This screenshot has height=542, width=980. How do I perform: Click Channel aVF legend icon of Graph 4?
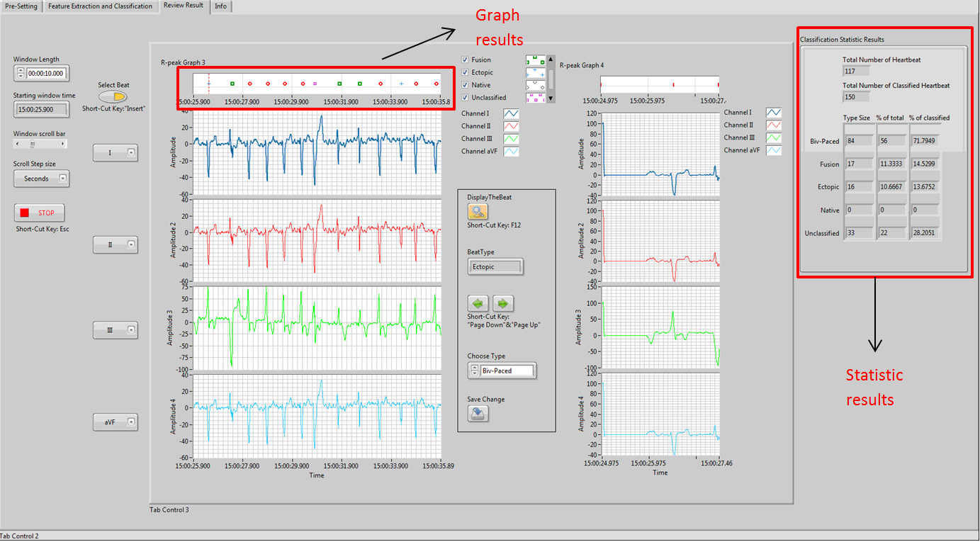point(774,151)
